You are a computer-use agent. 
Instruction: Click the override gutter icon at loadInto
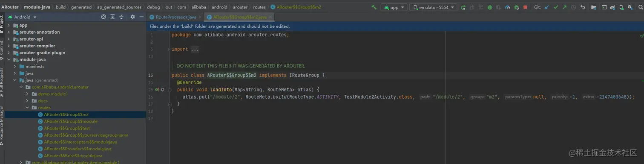pos(157,90)
